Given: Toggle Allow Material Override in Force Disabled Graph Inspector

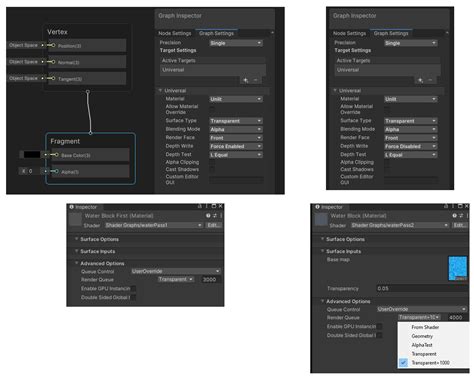Looking at the screenshot, I should [x=387, y=109].
